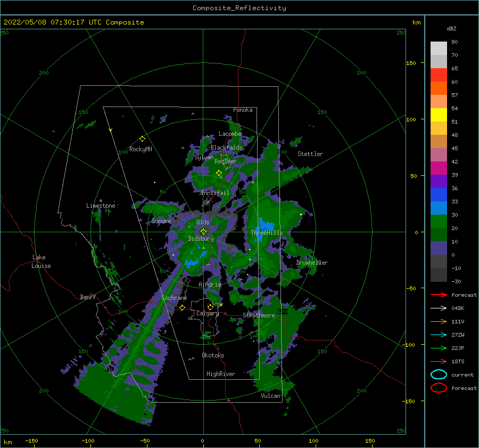Click the Sundre city label
This screenshot has width=479, height=448.
(161, 221)
